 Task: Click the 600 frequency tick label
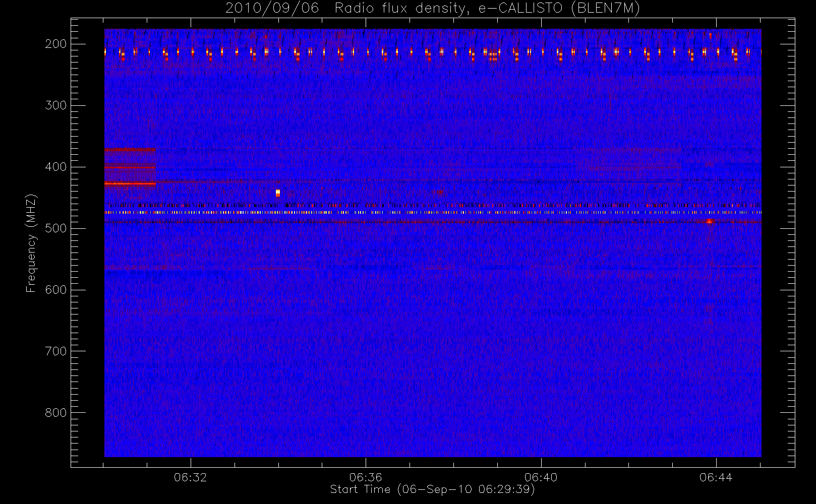[x=55, y=290]
